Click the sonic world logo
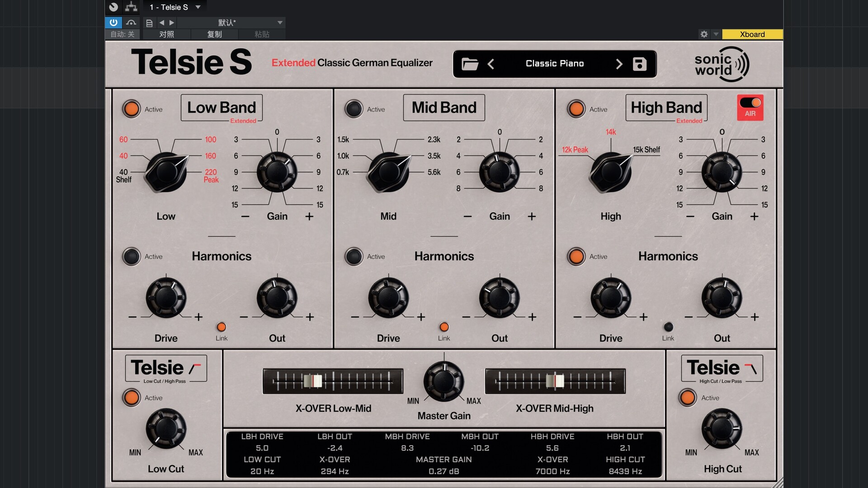Viewport: 868px width, 488px height. click(x=721, y=64)
